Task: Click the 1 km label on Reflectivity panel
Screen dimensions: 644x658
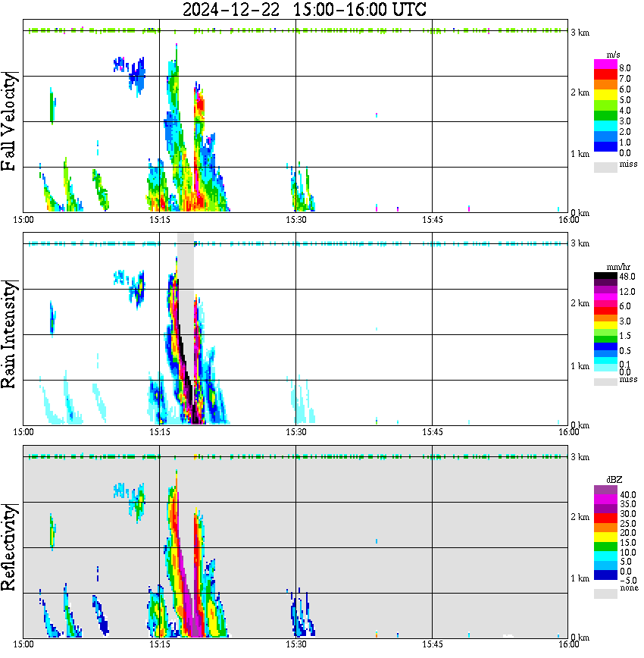Action: pos(580,578)
